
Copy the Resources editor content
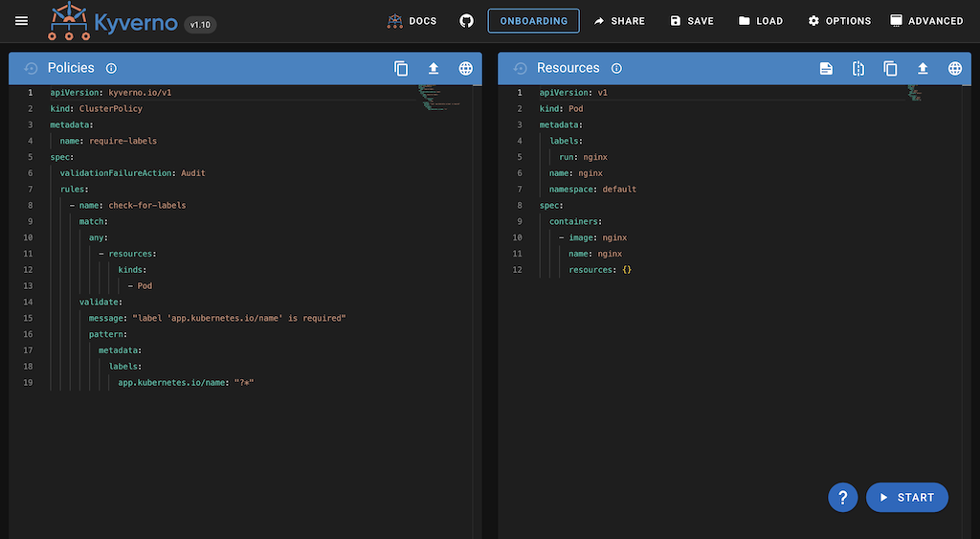[x=890, y=68]
